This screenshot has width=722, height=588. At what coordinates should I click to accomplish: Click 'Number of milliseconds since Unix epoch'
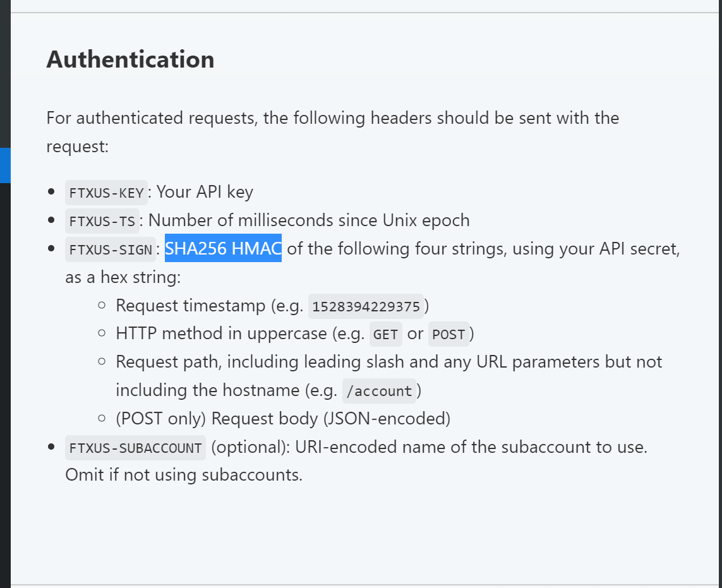tap(309, 220)
